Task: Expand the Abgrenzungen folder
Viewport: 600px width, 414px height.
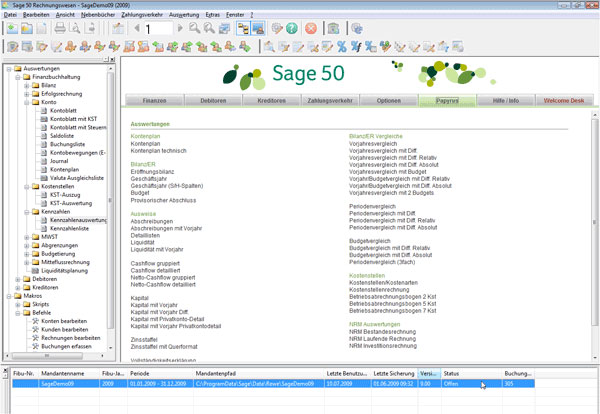Action: click(x=26, y=246)
